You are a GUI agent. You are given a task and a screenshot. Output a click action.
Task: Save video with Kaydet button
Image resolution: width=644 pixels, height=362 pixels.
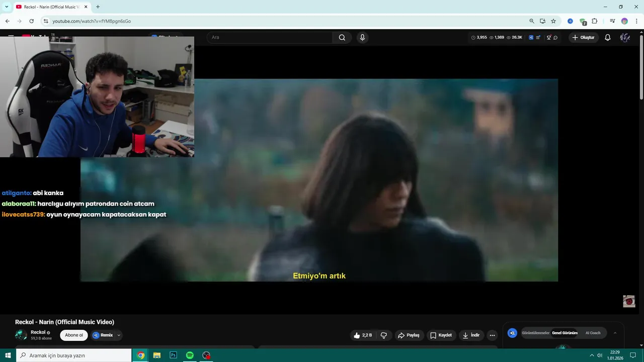[x=441, y=335]
